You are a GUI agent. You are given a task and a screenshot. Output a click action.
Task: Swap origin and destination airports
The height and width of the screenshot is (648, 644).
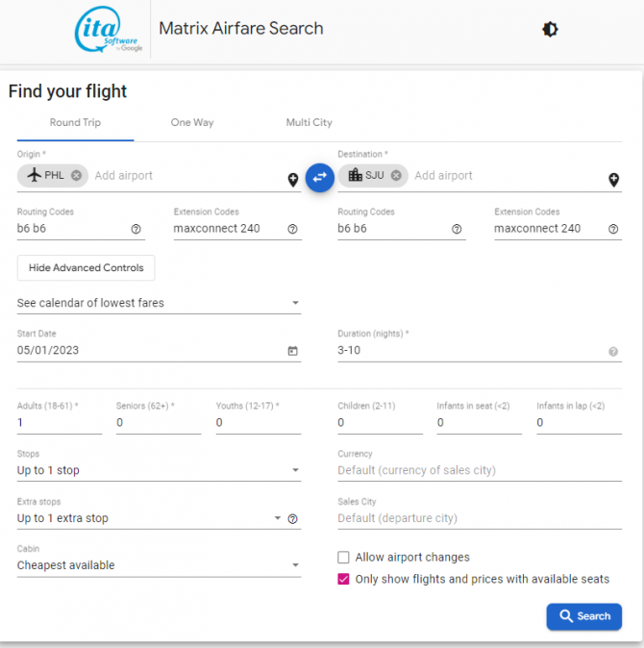[x=320, y=178]
